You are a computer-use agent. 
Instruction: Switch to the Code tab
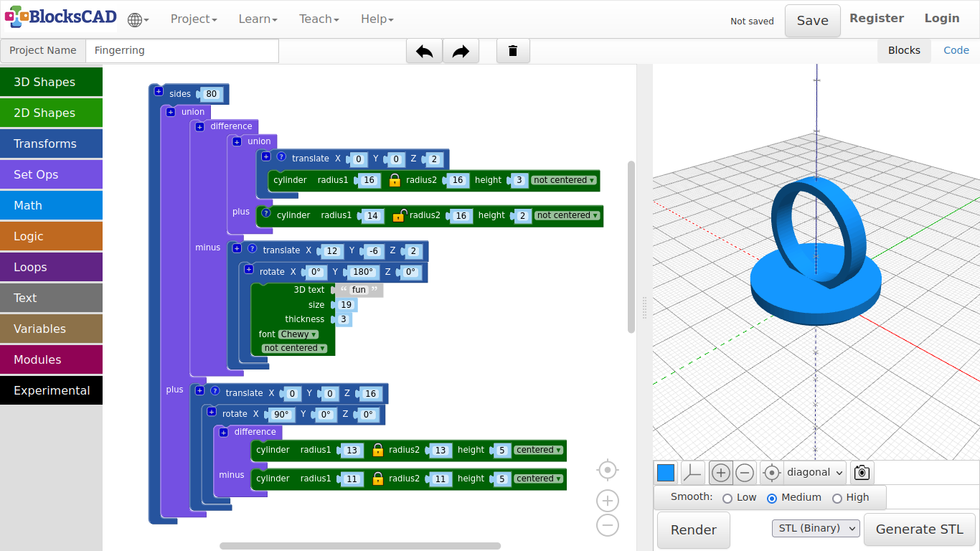956,50
